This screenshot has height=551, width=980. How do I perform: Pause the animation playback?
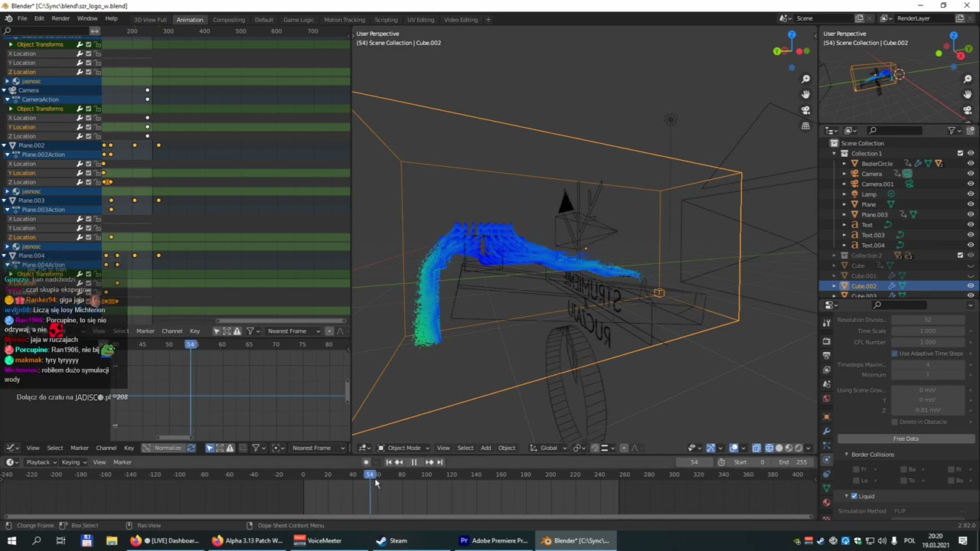[413, 462]
